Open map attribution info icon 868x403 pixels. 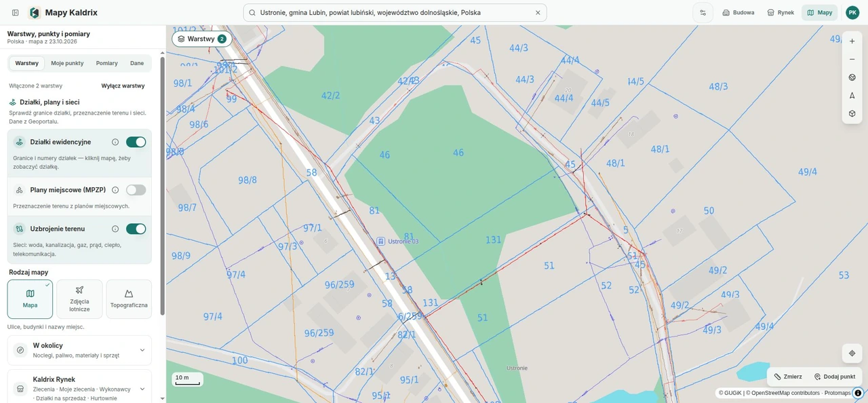(858, 393)
